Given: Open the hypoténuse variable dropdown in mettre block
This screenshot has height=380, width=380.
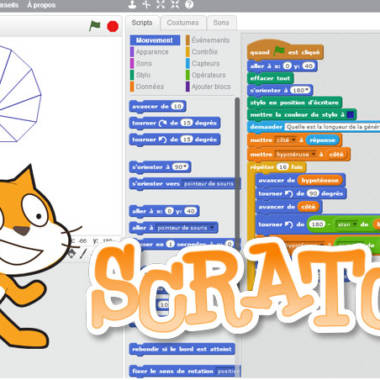Looking at the screenshot, I should click(x=296, y=154).
